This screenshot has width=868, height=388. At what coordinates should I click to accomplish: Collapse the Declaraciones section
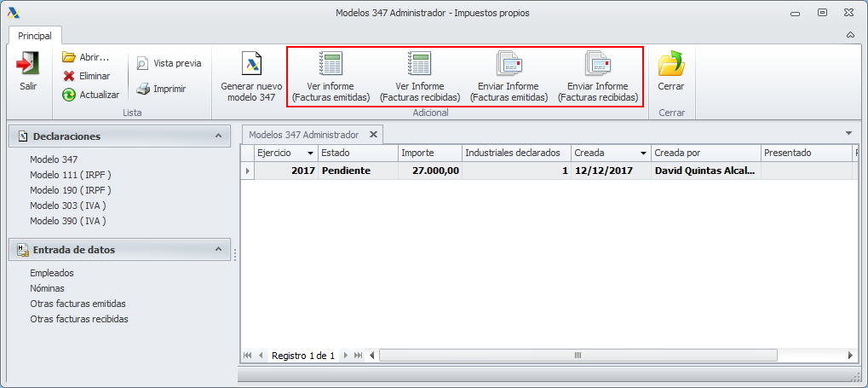[x=218, y=136]
